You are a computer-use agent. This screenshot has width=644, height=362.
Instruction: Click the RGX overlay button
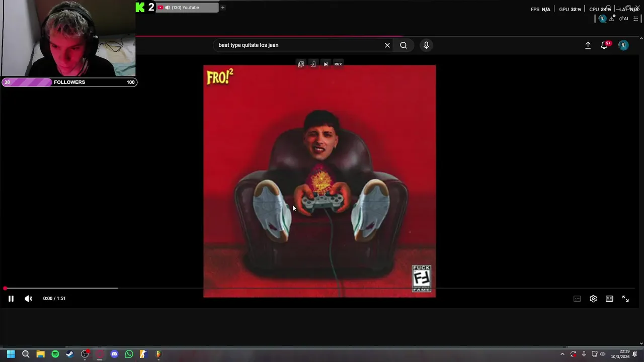pos(338,64)
